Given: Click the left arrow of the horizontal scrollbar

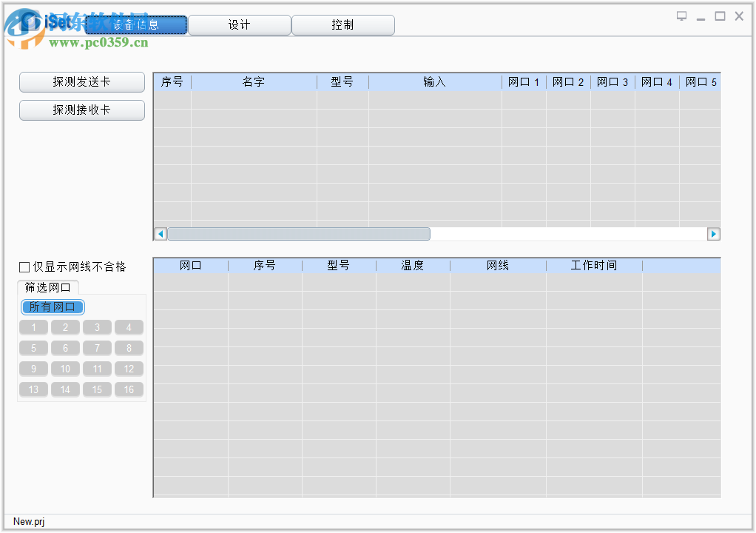Looking at the screenshot, I should pos(160,233).
